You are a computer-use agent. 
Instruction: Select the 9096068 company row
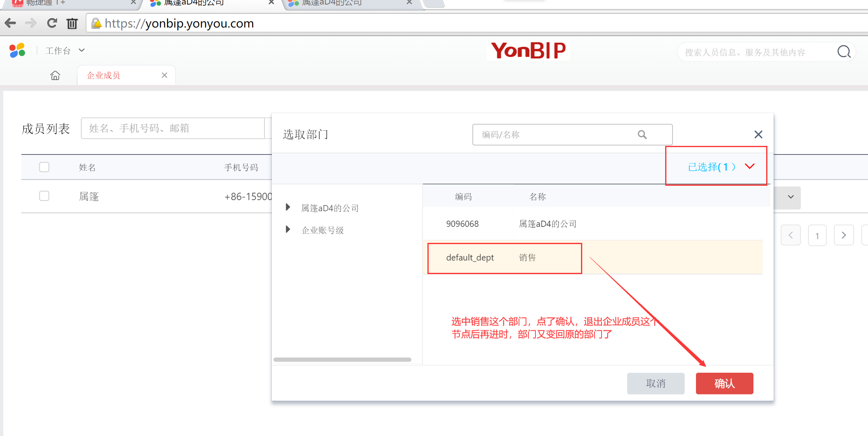click(592, 224)
